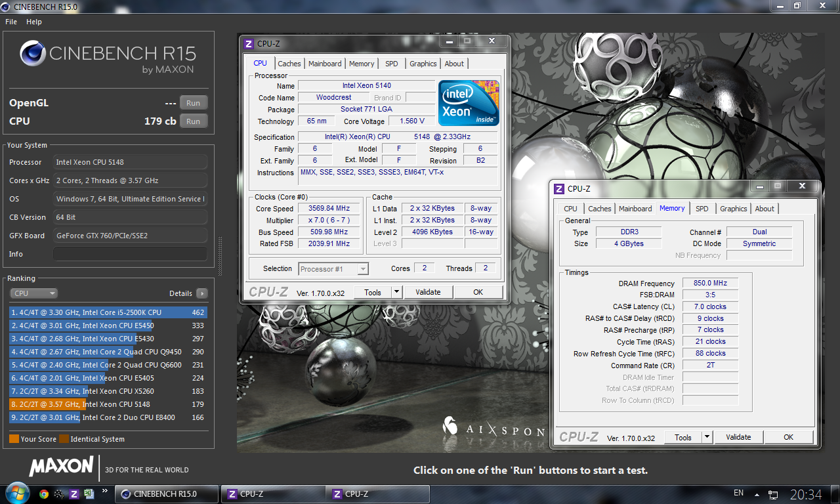Click Validate in memory CPU-Z window
The image size is (840, 504).
point(738,437)
